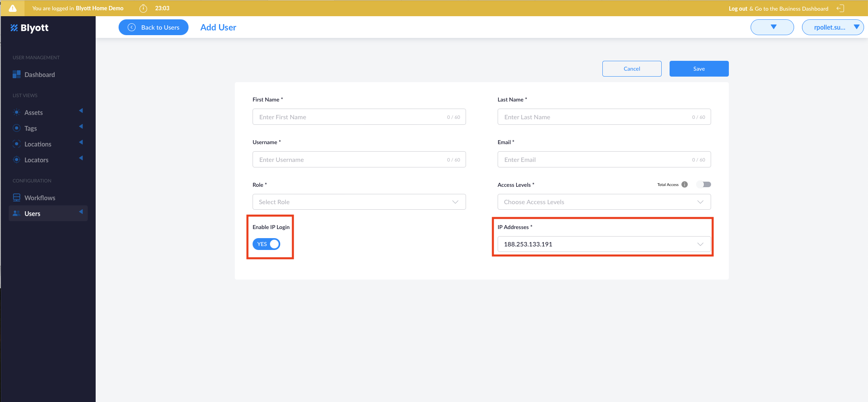Select Tags in the sidebar menu
868x402 pixels.
[31, 128]
